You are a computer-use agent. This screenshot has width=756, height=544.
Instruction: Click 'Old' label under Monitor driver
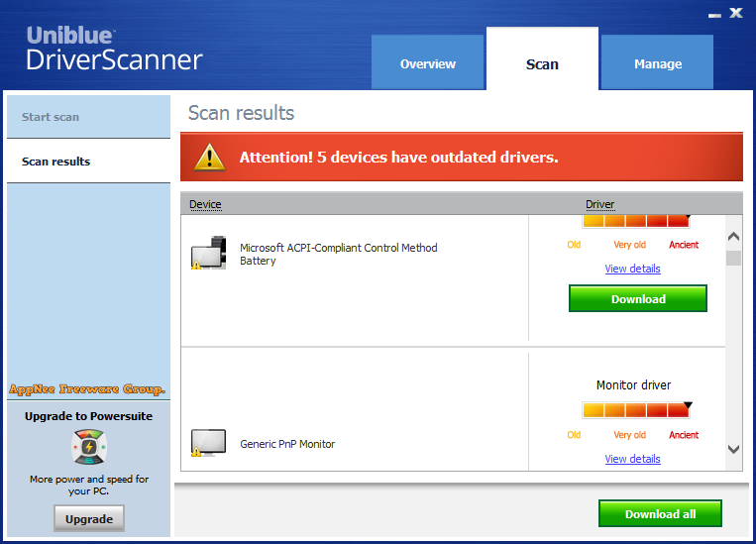pos(574,435)
